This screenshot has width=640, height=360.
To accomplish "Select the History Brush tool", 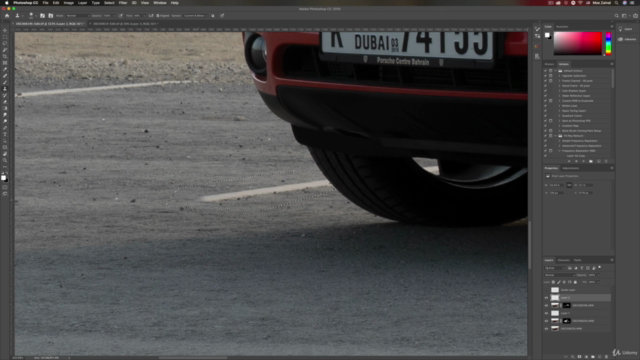I will pyautogui.click(x=5, y=96).
